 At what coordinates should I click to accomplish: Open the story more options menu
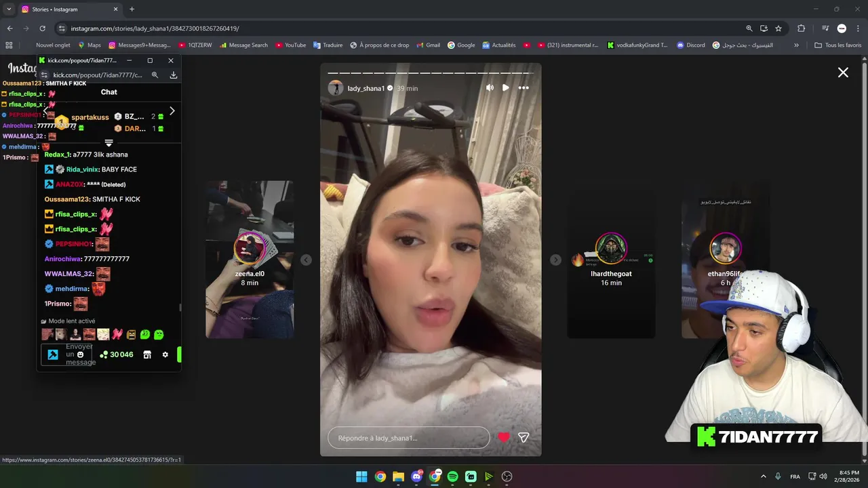click(524, 87)
